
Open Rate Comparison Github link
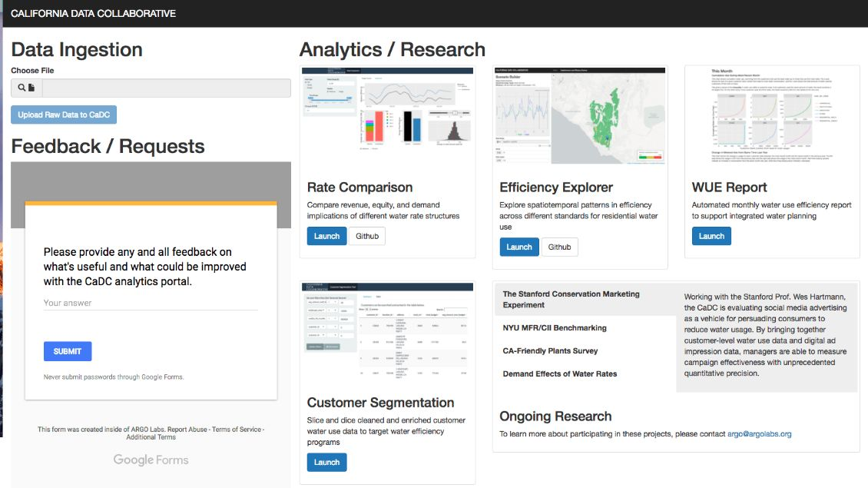[367, 236]
